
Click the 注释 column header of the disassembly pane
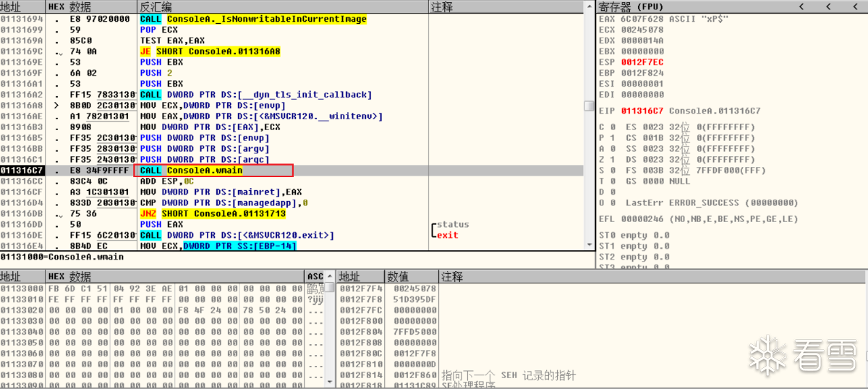tap(506, 7)
